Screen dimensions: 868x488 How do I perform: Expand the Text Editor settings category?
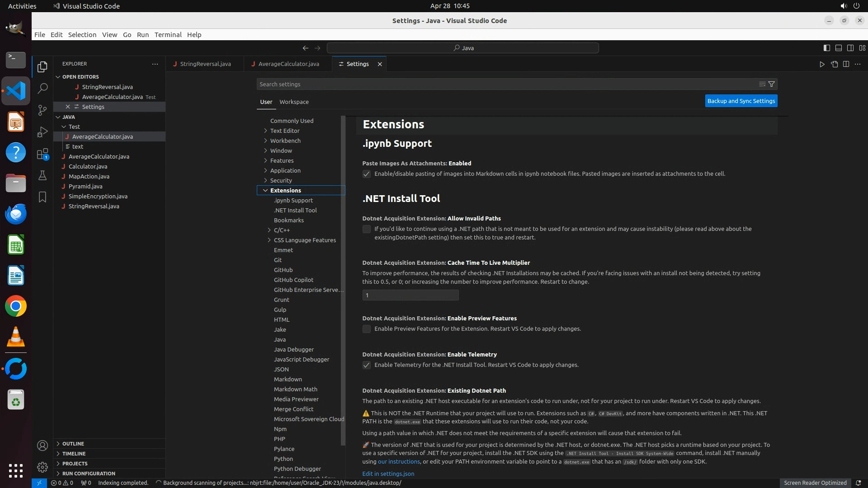285,131
